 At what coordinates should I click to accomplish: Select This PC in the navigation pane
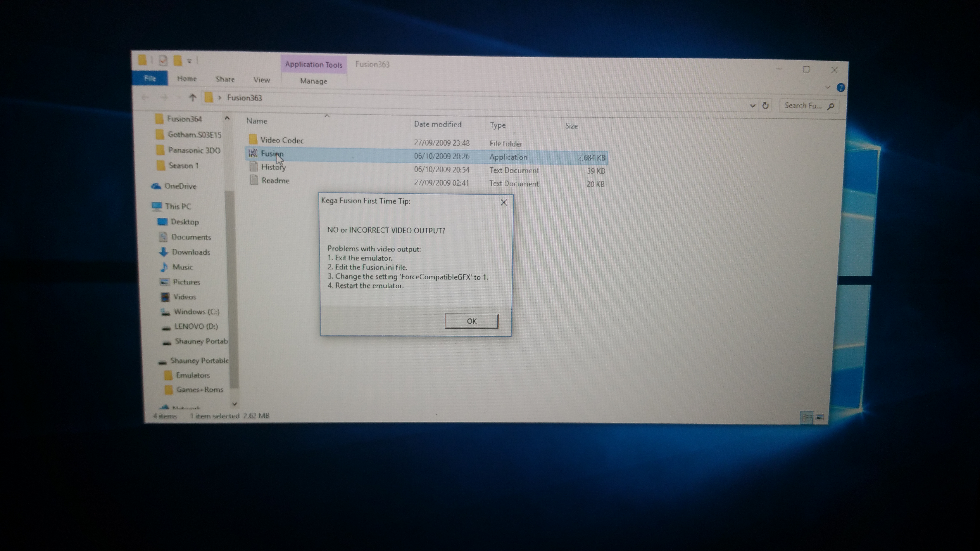point(178,206)
